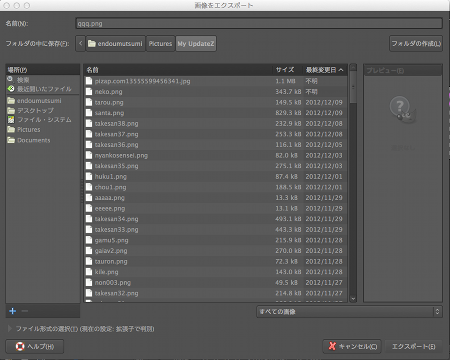Select file santa.png

(x=216, y=113)
